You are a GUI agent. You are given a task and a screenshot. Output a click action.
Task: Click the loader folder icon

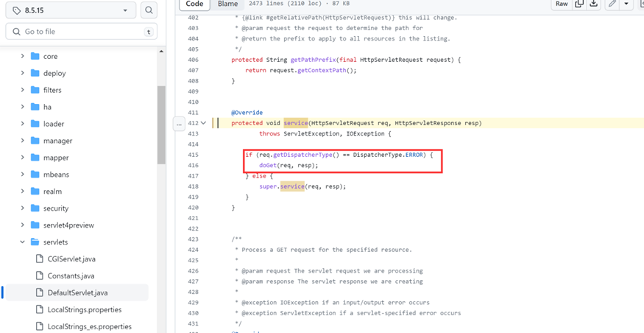[x=35, y=124]
